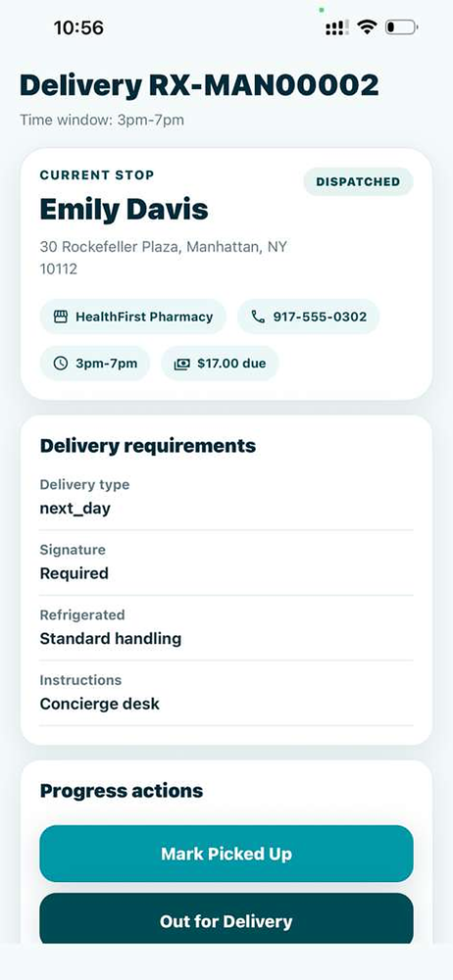This screenshot has height=980, width=453.
Task: Tap the Refrigerated Standard handling row
Action: pos(226,627)
